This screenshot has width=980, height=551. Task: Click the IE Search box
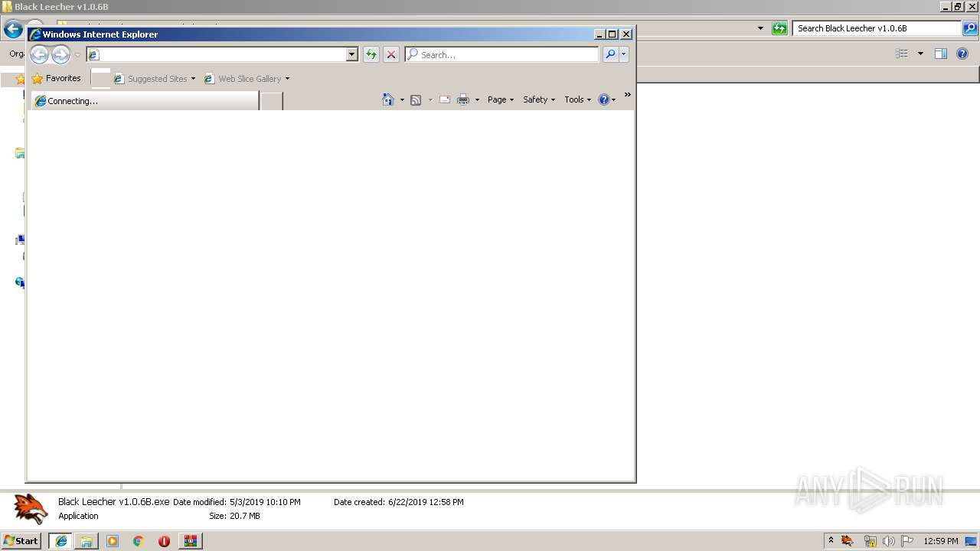pos(501,54)
